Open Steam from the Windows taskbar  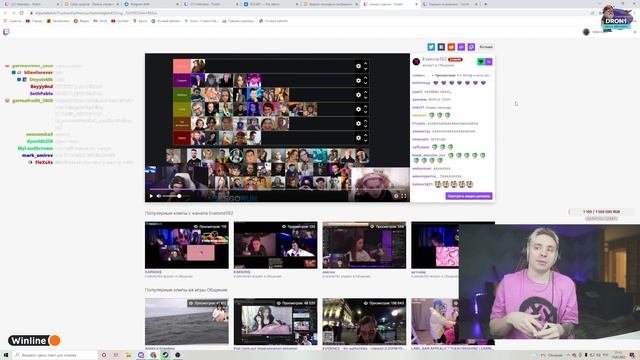165,355
